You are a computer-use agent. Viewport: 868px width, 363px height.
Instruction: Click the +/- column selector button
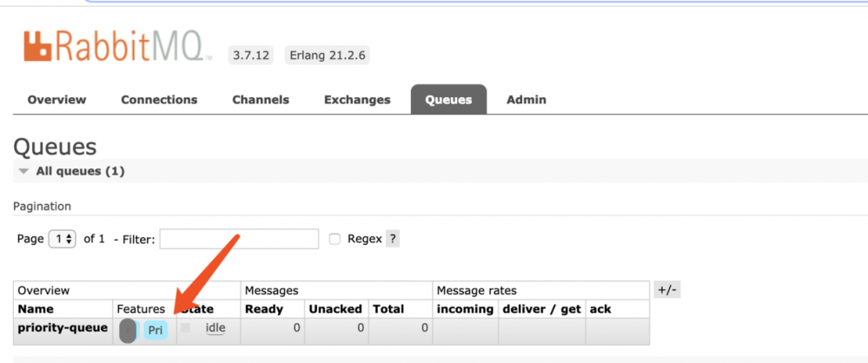pyautogui.click(x=667, y=290)
